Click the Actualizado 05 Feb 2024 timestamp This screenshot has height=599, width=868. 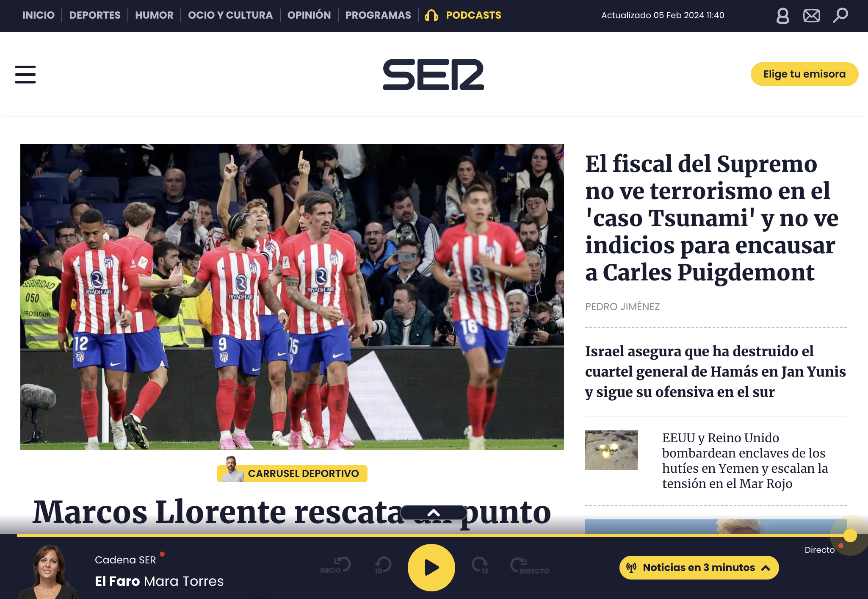663,15
